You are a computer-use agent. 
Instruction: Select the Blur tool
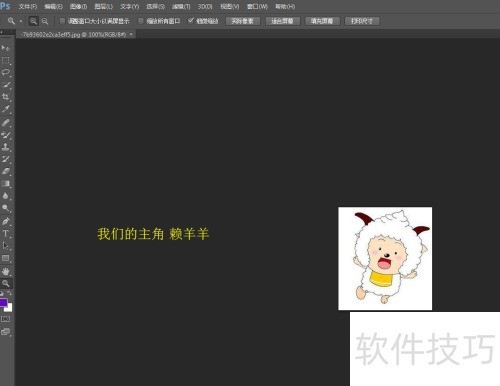pyautogui.click(x=6, y=196)
